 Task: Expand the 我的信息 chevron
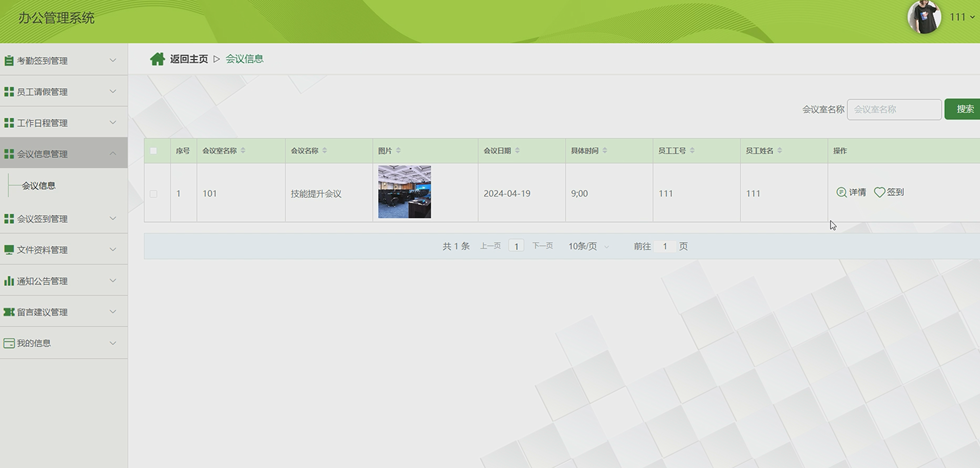(x=113, y=343)
